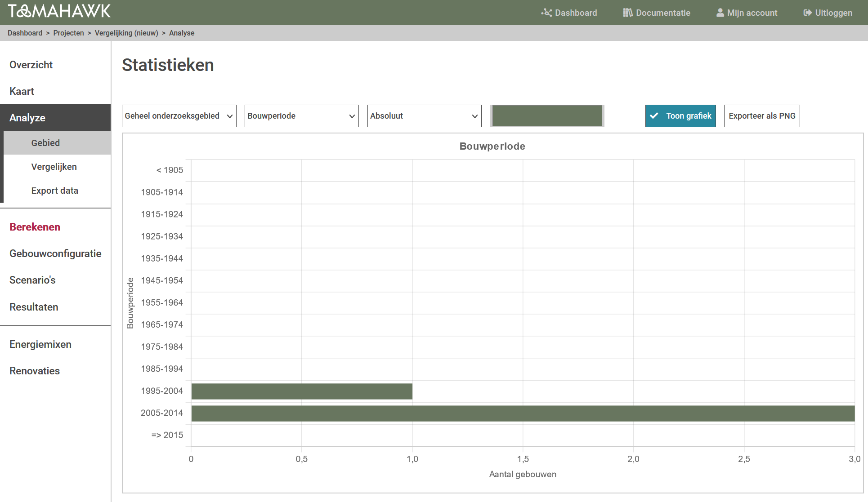
Task: Open the Geheel onderzoeksgebied dropdown
Action: pos(179,116)
